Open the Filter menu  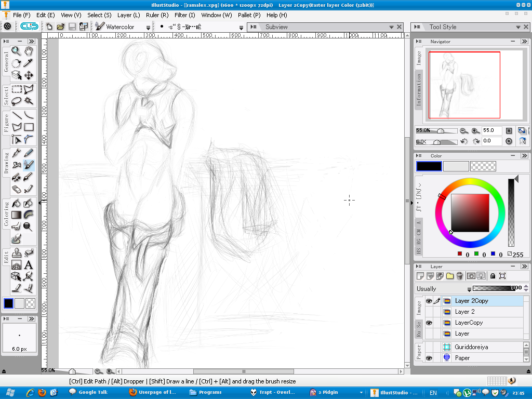point(184,15)
